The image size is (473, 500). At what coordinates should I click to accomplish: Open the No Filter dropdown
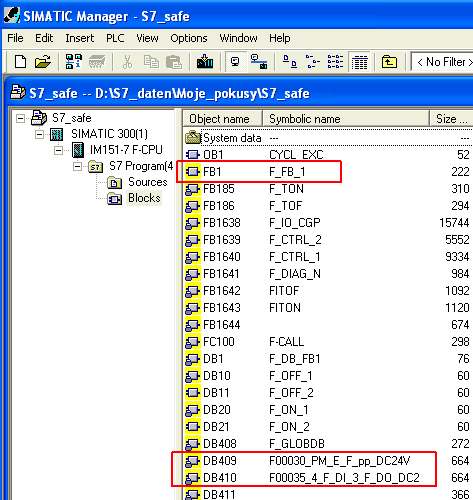[x=442, y=62]
